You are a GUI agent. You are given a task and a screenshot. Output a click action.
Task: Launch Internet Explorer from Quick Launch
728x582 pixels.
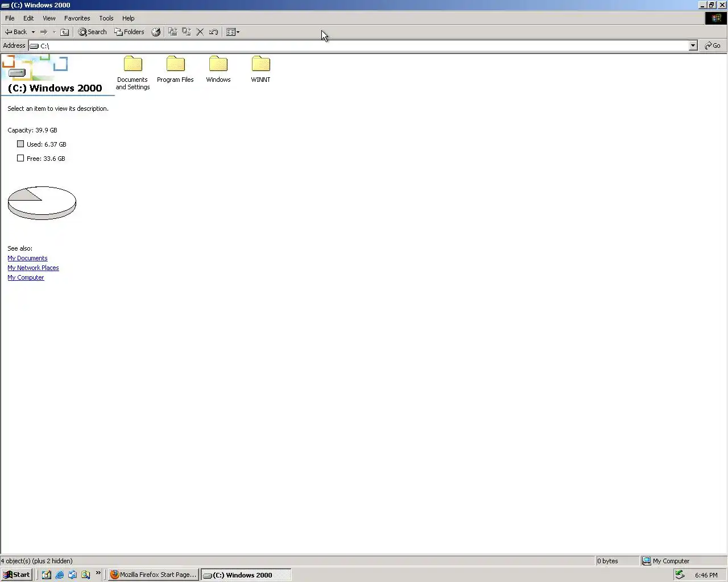click(59, 575)
